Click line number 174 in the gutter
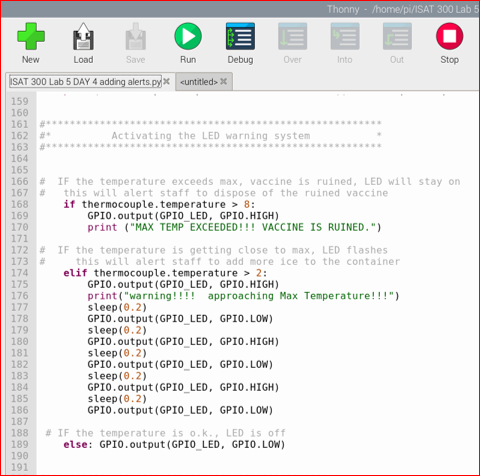 [x=20, y=273]
